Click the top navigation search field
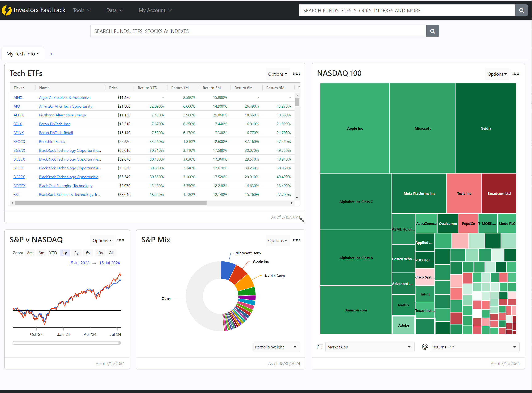 pyautogui.click(x=407, y=11)
